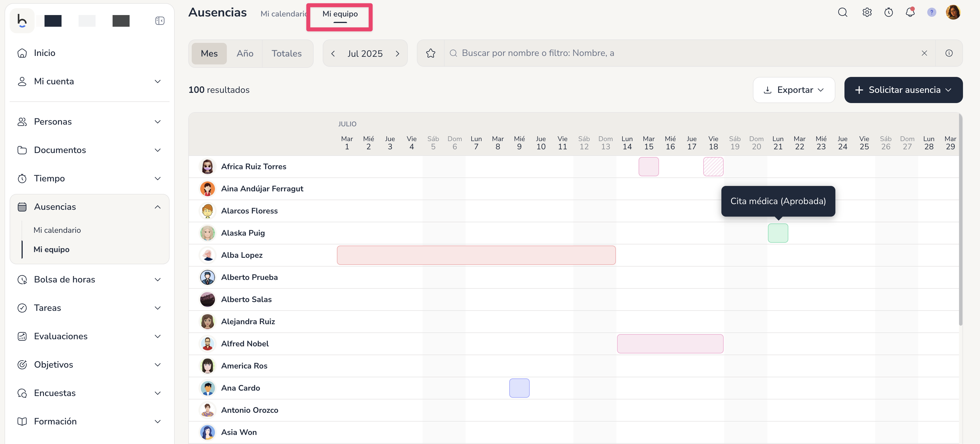This screenshot has width=980, height=444.
Task: Click the time clock icon in header
Action: pos(888,12)
